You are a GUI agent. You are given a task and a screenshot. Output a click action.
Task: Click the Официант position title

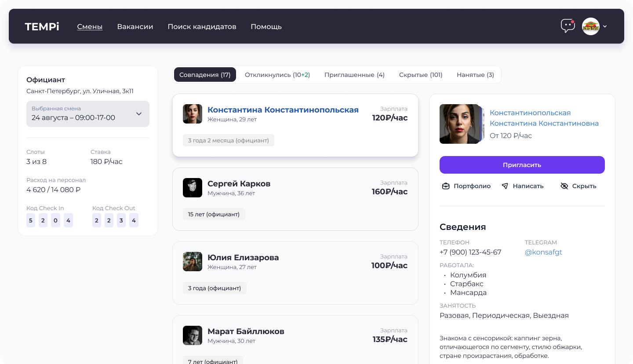pyautogui.click(x=46, y=80)
